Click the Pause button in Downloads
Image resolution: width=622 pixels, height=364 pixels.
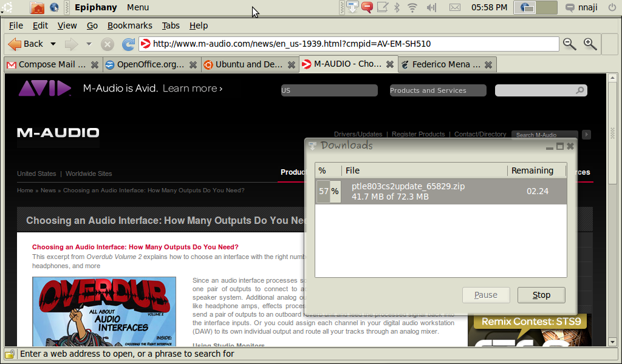point(486,295)
